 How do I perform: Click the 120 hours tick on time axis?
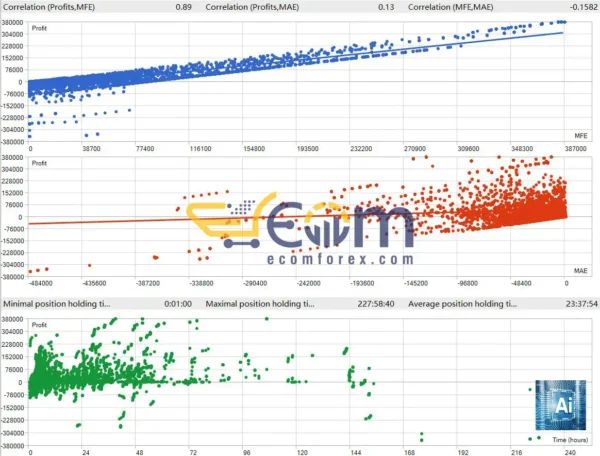click(302, 453)
